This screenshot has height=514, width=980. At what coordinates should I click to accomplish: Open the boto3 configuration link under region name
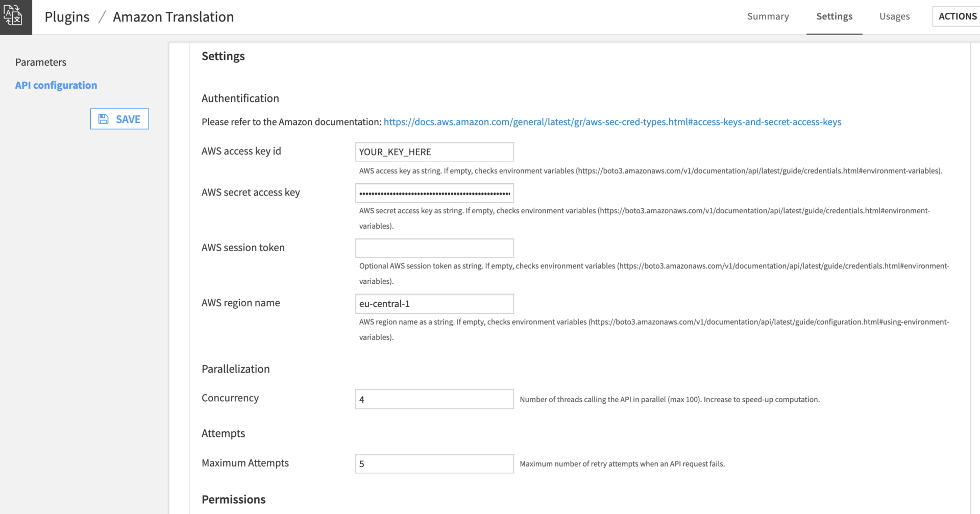pos(766,322)
